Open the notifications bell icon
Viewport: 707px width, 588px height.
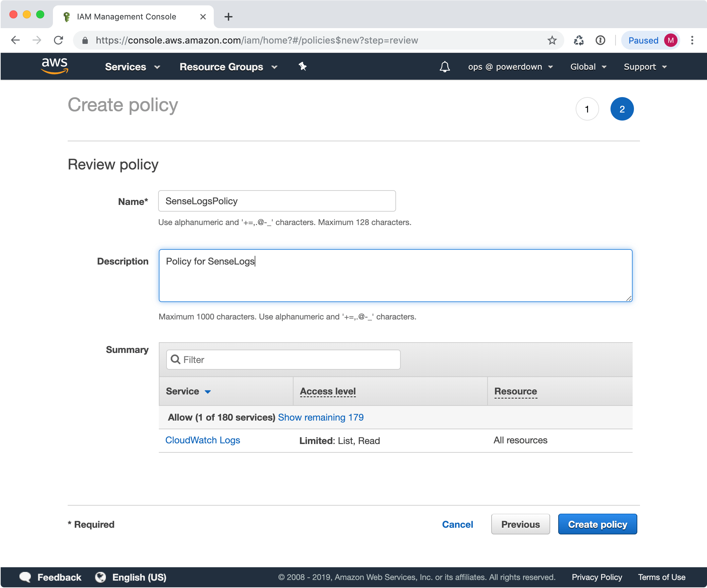pyautogui.click(x=445, y=67)
